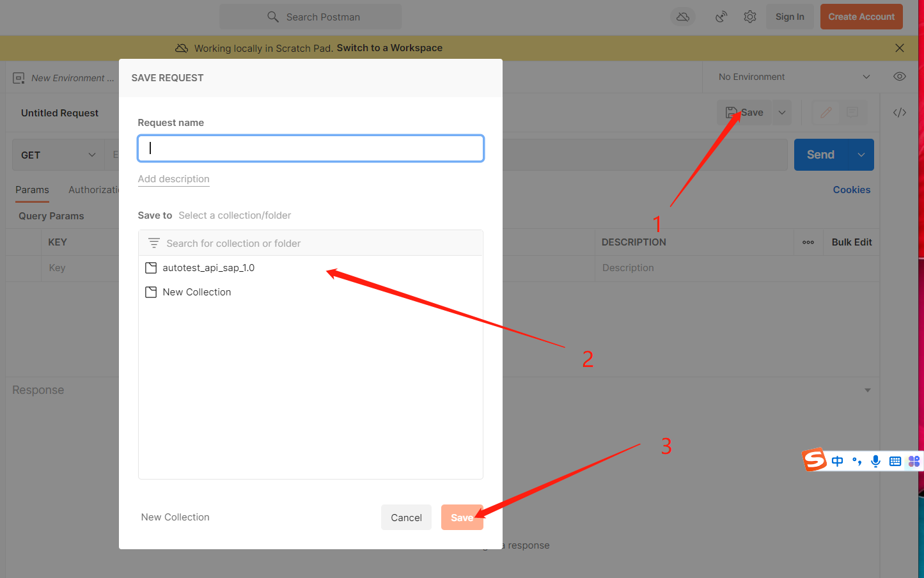Click the Request name input field
The image size is (924, 578).
311,148
